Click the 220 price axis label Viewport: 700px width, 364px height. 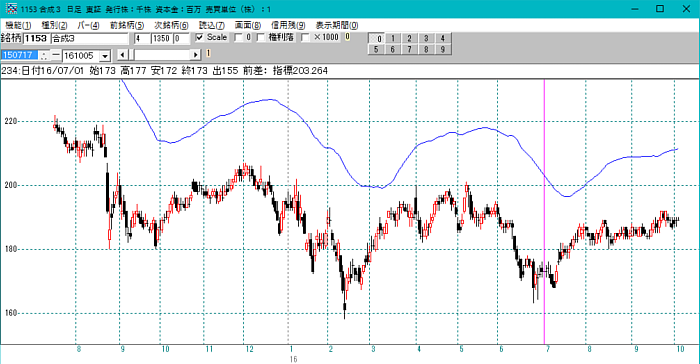[11, 121]
